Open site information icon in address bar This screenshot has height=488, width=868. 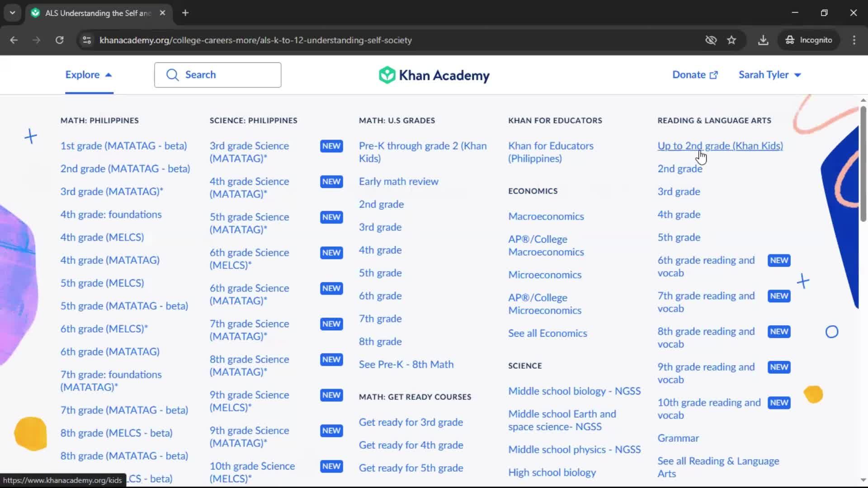point(87,40)
